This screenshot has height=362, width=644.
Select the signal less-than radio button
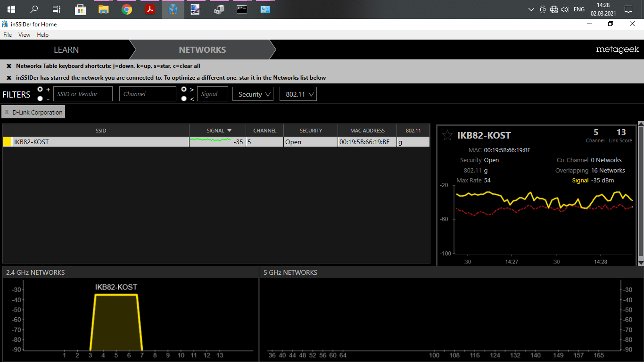coord(184,99)
